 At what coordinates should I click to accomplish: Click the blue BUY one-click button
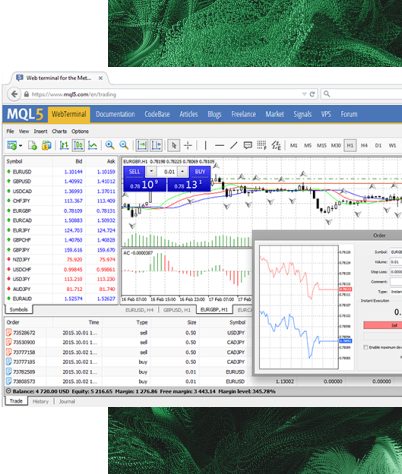tap(200, 172)
